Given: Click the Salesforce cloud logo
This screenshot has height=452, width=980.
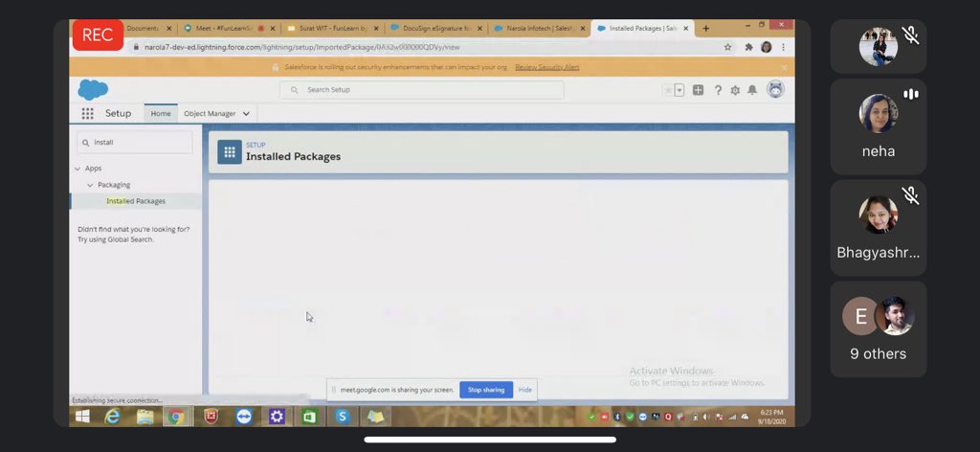Looking at the screenshot, I should pos(93,89).
